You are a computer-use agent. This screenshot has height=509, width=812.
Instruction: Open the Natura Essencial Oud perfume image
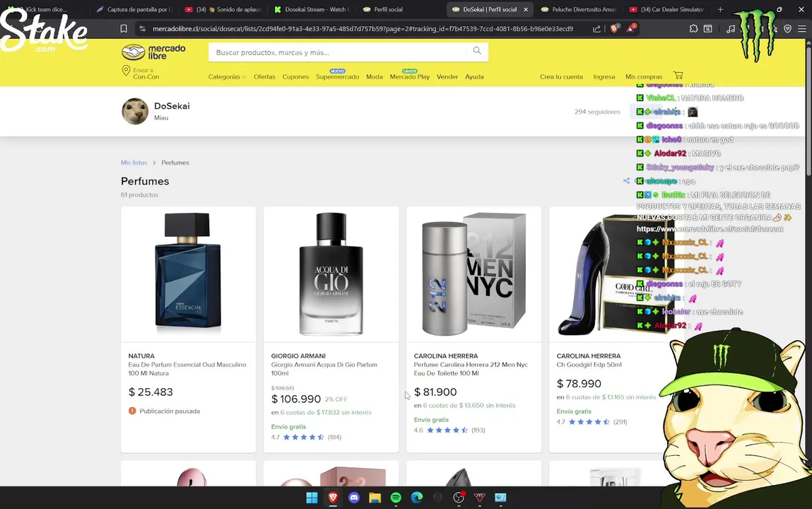tap(189, 274)
